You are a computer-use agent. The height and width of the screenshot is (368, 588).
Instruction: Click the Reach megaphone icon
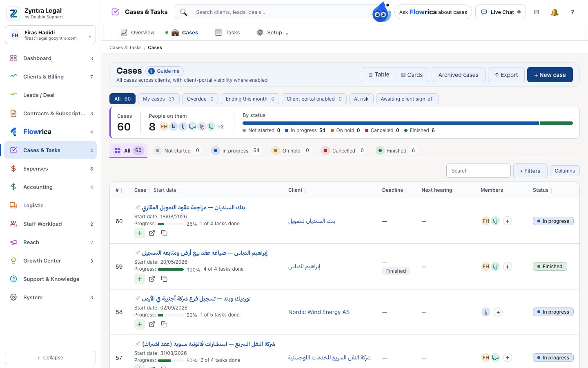[x=13, y=242]
